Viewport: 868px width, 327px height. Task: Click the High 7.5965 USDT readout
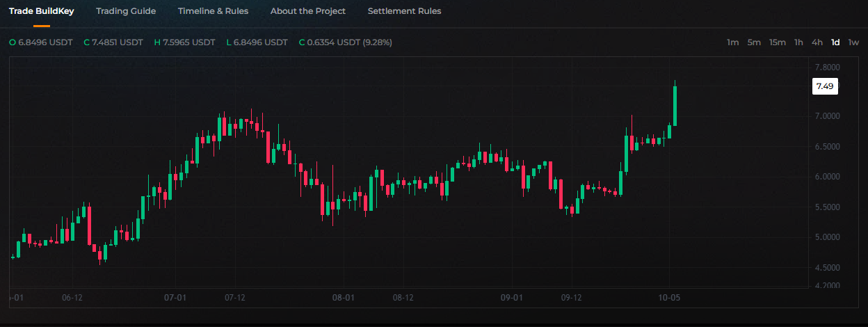184,42
